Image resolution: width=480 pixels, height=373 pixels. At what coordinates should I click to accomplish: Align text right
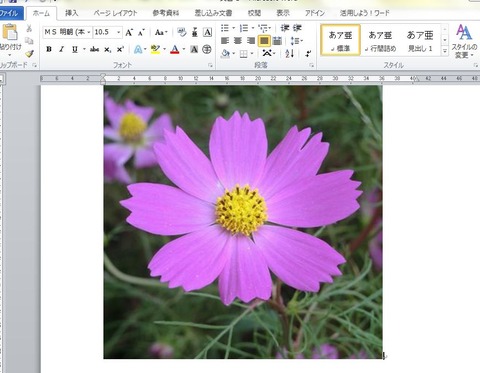(251, 41)
